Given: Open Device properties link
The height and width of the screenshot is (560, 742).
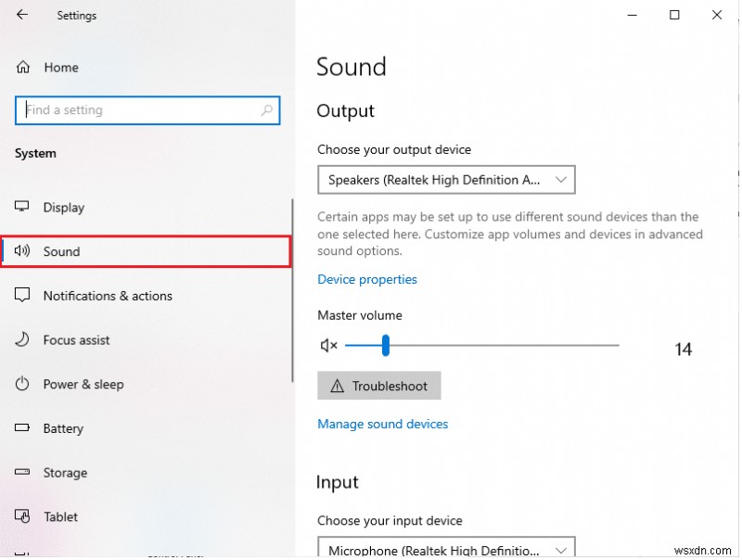Looking at the screenshot, I should point(367,279).
